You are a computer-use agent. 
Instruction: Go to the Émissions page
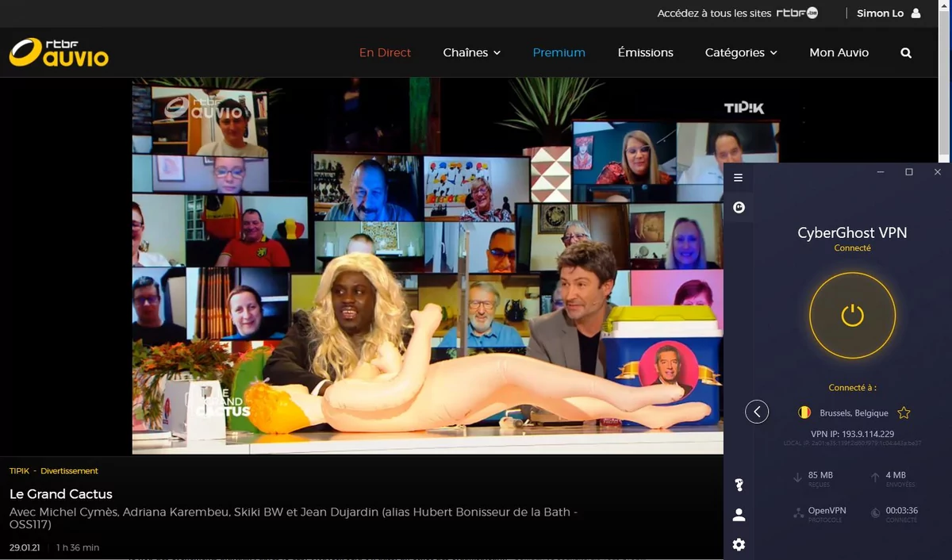coord(645,53)
